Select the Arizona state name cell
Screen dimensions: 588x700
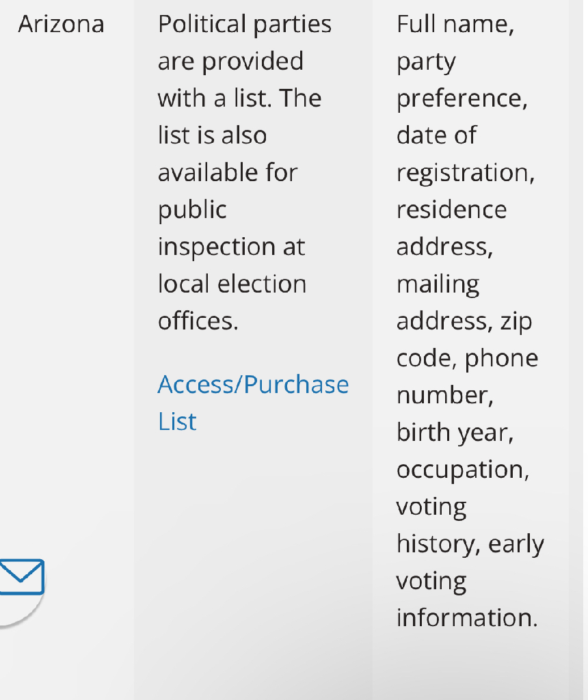[61, 24]
